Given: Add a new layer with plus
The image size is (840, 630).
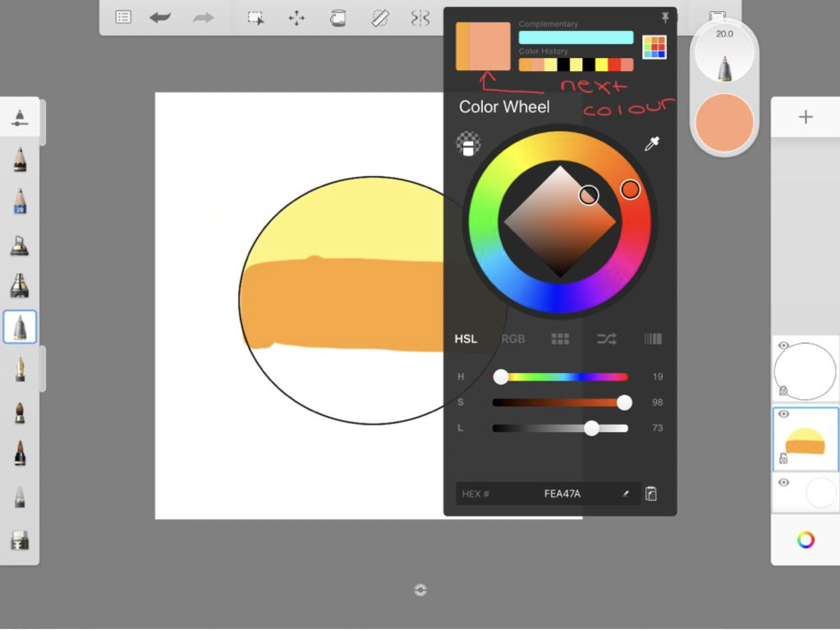Looking at the screenshot, I should [x=806, y=117].
